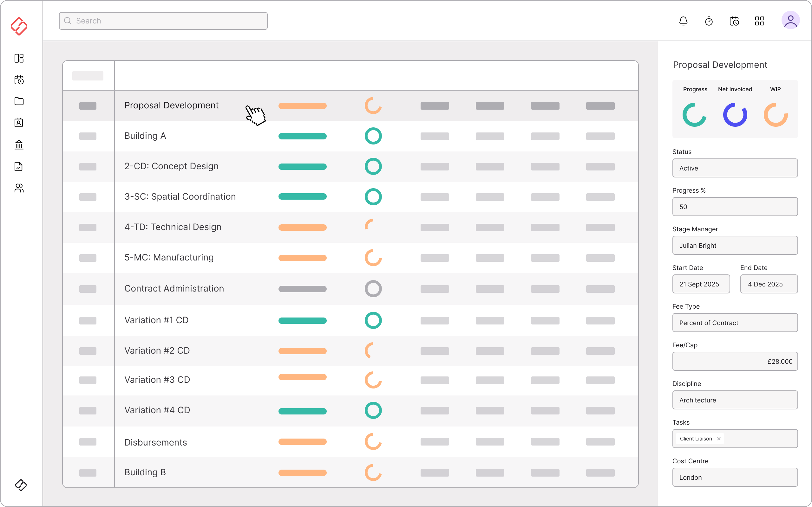Open the report chart document icon in sidebar
The width and height of the screenshot is (812, 507).
(x=19, y=166)
